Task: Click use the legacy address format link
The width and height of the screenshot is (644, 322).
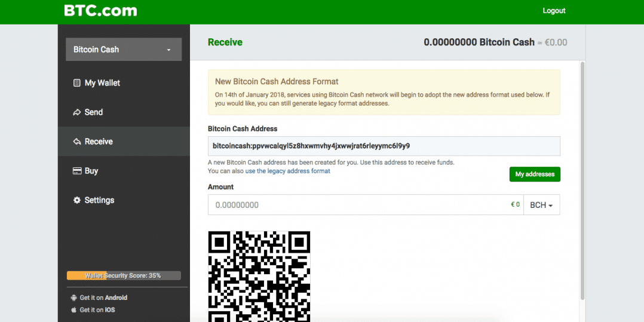Action: pyautogui.click(x=287, y=171)
